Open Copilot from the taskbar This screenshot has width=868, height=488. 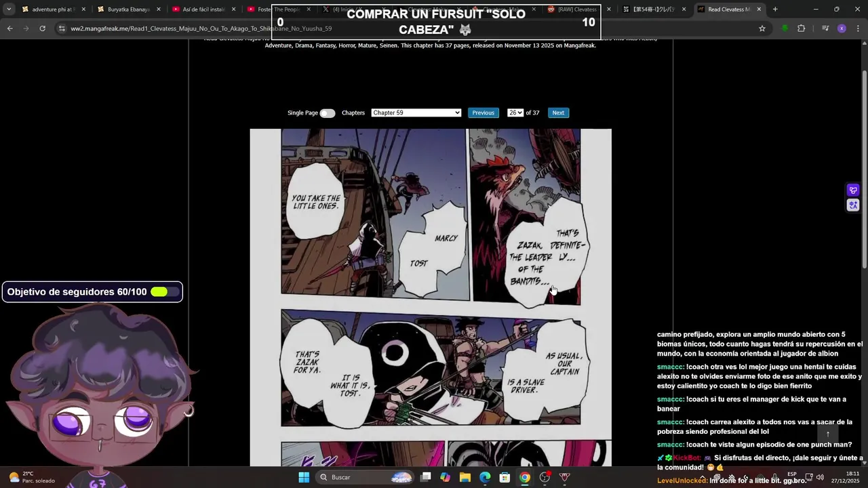445,477
